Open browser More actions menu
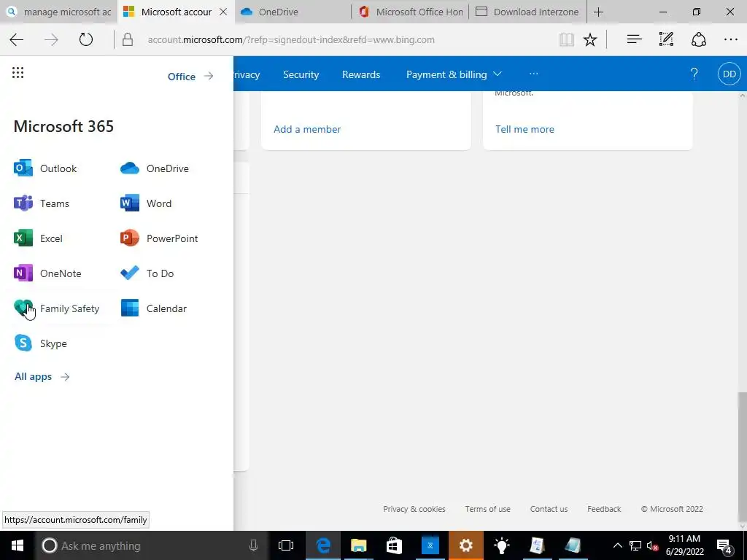The height and width of the screenshot is (560, 747). pyautogui.click(x=731, y=39)
